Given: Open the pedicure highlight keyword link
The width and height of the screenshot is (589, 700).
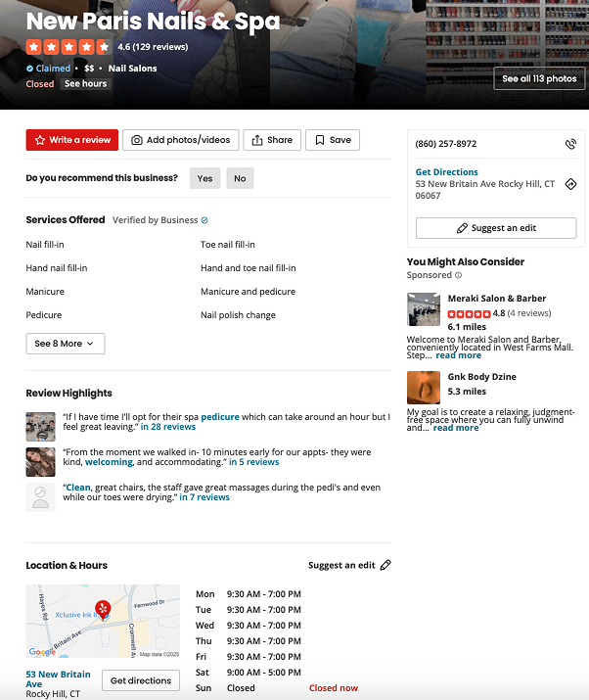Looking at the screenshot, I should coord(220,416).
